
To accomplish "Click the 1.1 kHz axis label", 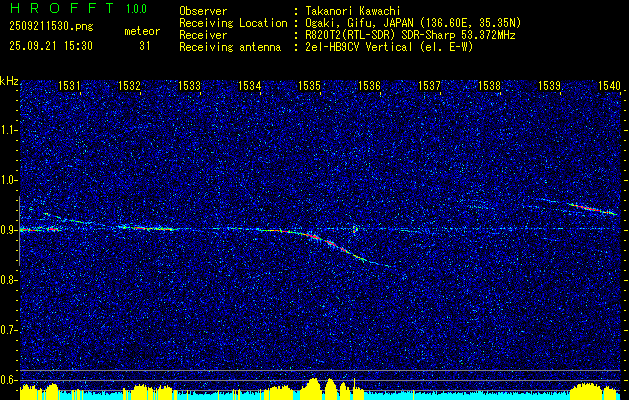I will coord(8,130).
